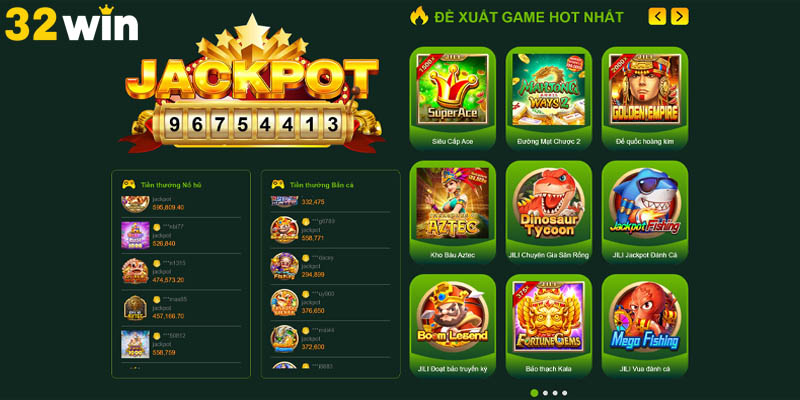800x400 pixels.
Task: Switch to the second carousel page dot
Action: 545,393
